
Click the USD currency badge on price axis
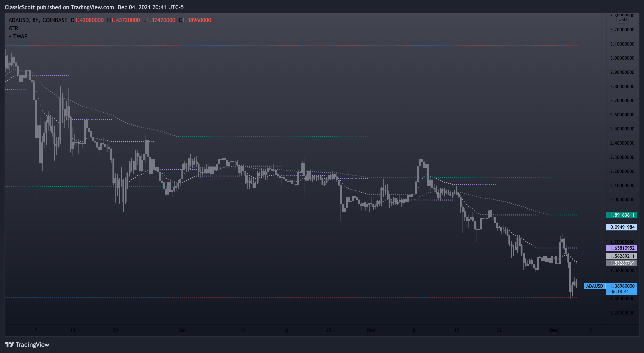click(623, 19)
